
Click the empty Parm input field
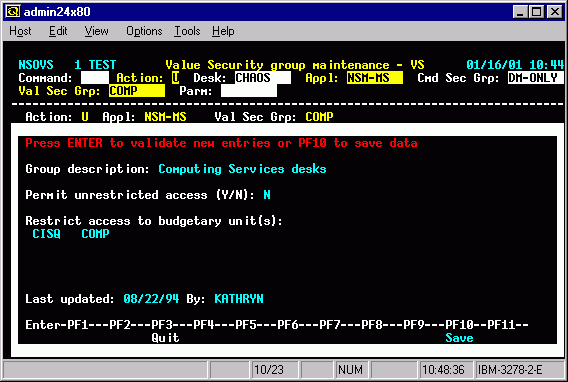point(249,91)
